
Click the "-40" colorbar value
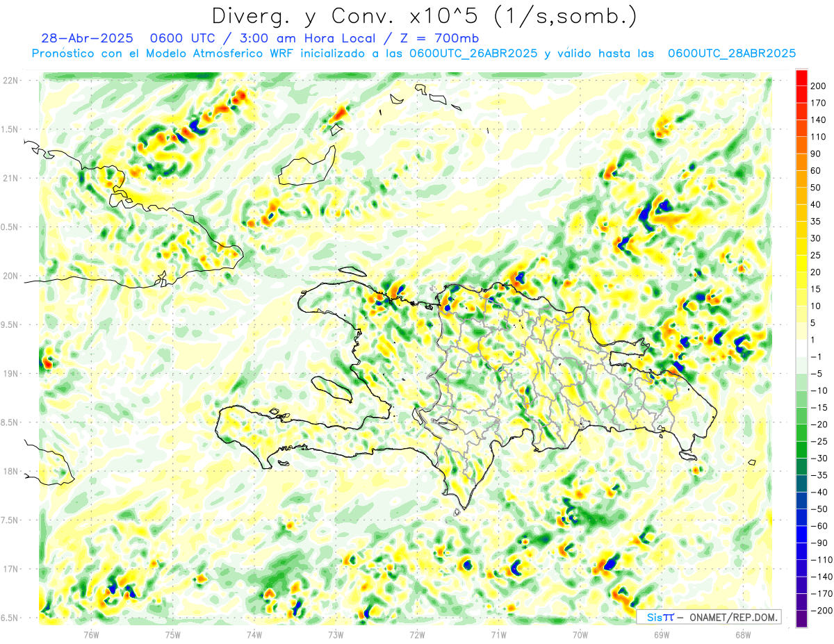click(x=819, y=492)
